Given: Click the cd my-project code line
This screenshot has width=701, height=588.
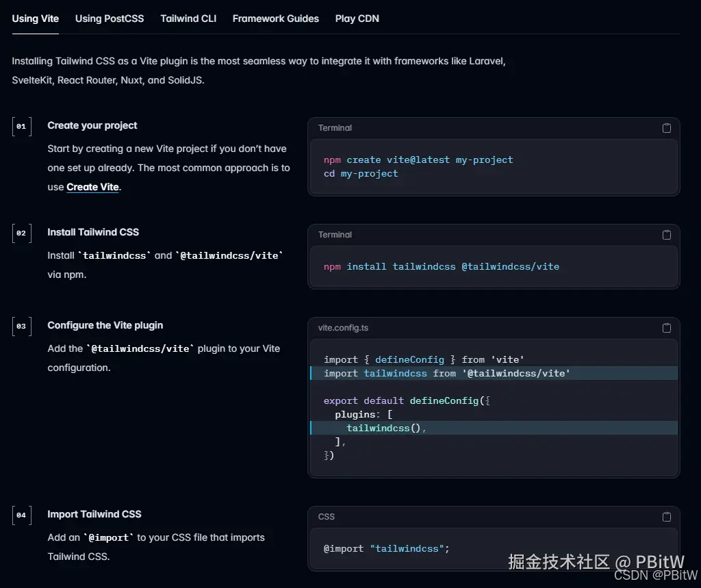Looking at the screenshot, I should click(361, 173).
